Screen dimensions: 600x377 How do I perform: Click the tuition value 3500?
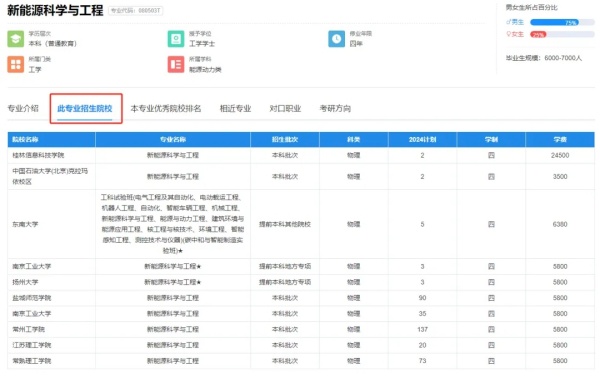pos(560,176)
